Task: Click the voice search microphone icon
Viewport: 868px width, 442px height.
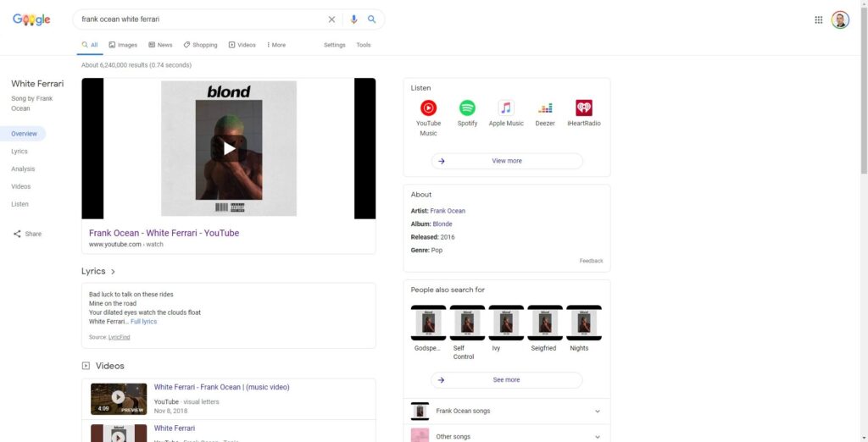Action: pos(354,19)
